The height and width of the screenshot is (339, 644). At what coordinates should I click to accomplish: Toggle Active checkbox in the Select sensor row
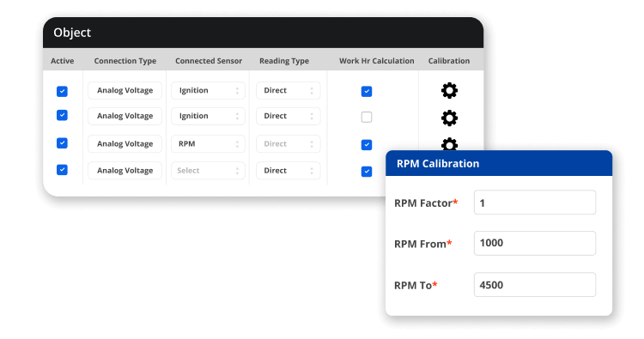click(62, 170)
